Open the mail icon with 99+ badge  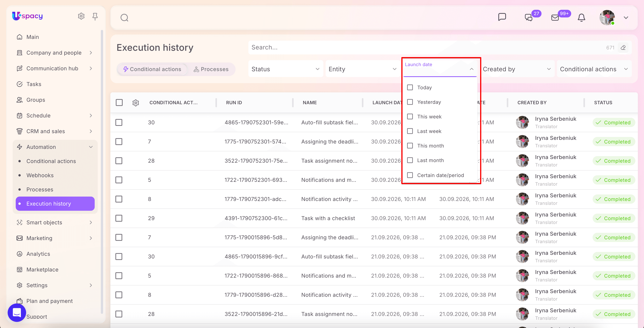click(555, 17)
